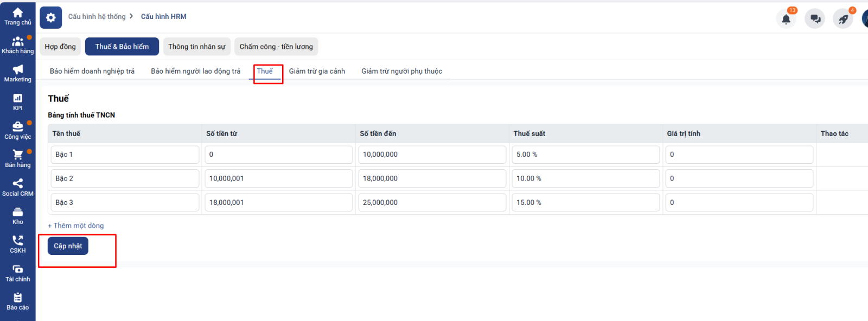Screen dimensions: 868x321
Task: Click the settings gear icon button
Action: click(50, 18)
